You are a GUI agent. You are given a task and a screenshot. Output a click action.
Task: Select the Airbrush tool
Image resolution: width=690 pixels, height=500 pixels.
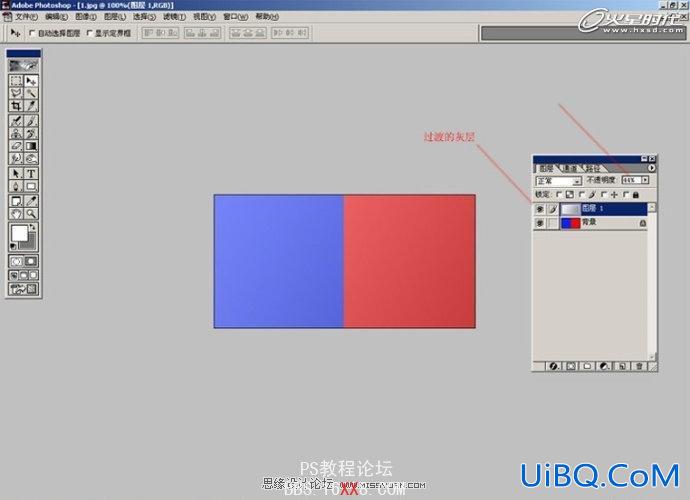[x=16, y=121]
